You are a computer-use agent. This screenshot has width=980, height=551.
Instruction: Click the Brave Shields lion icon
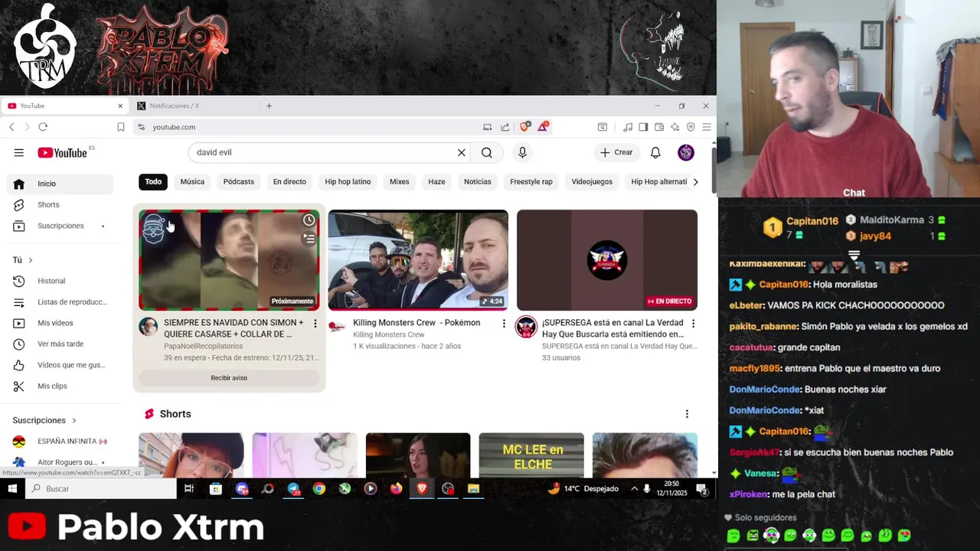point(524,127)
